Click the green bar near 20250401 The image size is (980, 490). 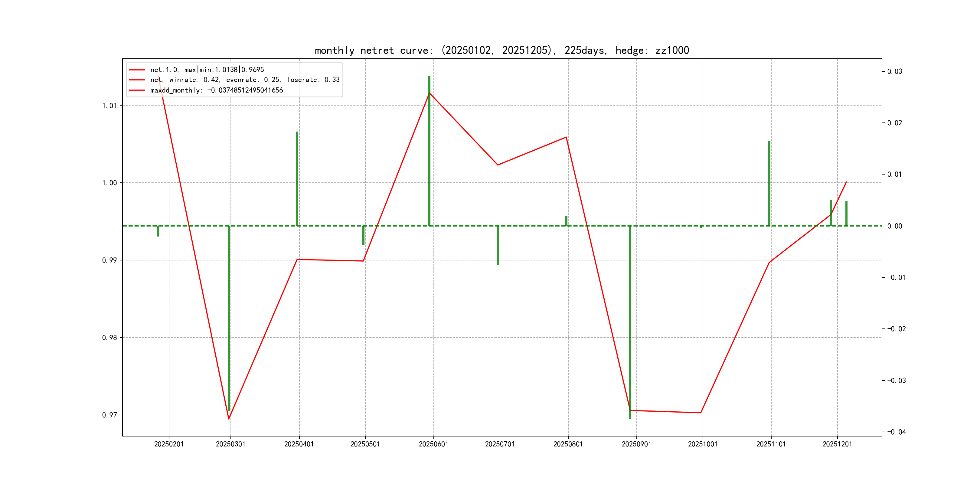pyautogui.click(x=297, y=179)
